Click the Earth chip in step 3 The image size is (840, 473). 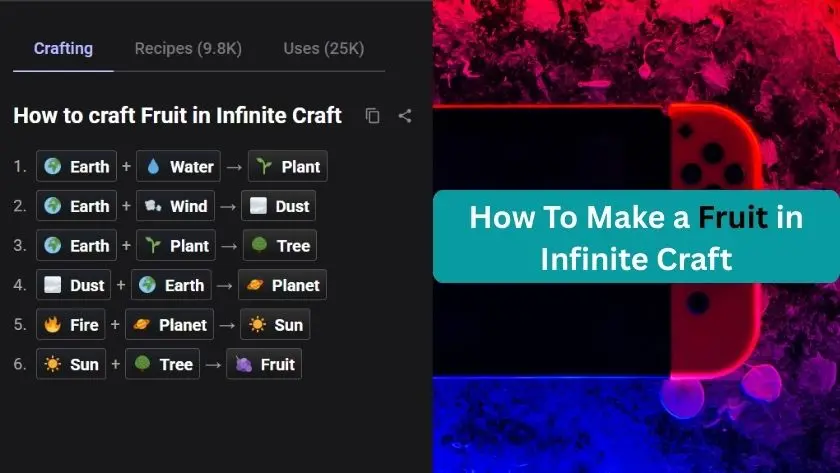(77, 245)
